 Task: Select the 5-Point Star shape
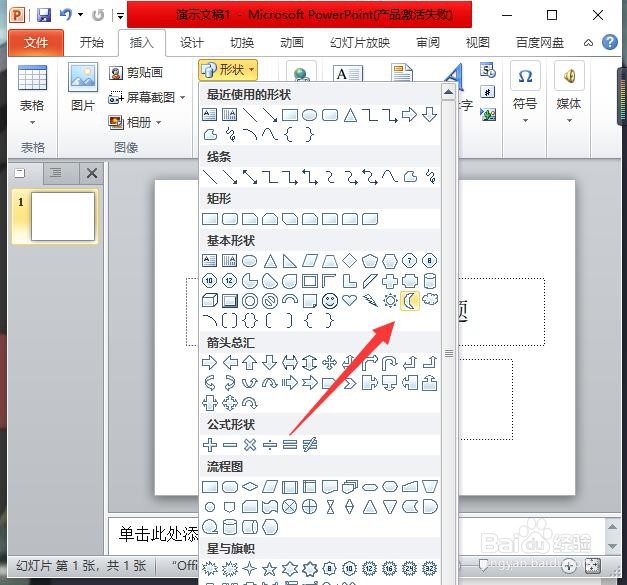(270, 568)
